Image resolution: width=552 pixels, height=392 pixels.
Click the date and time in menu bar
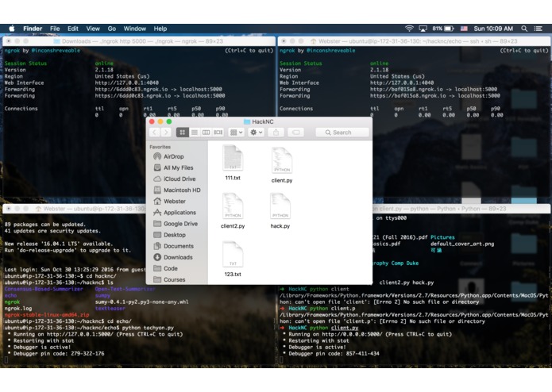(493, 29)
